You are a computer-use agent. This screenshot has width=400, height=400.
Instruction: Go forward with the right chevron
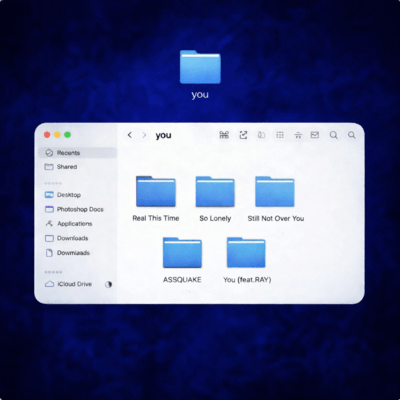tap(144, 135)
